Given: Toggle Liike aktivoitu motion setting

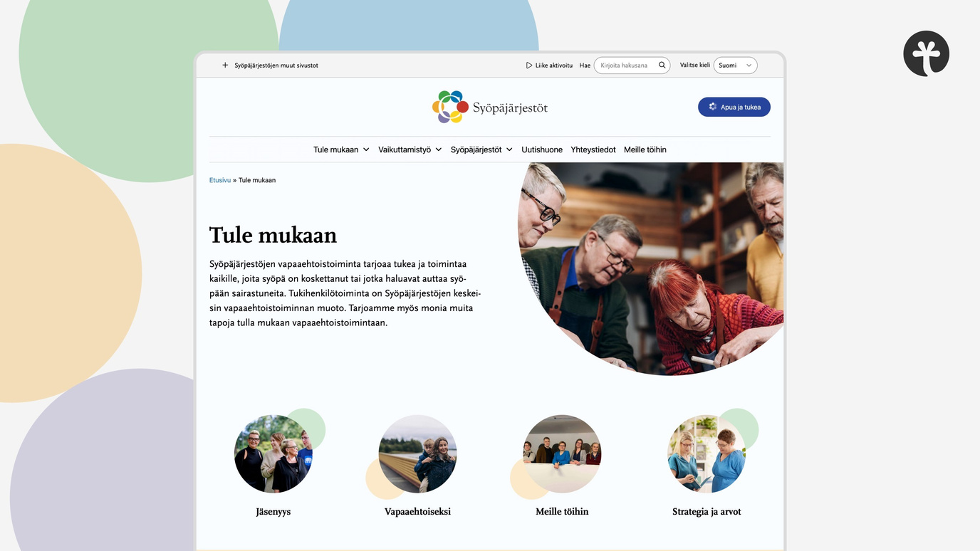Looking at the screenshot, I should 549,65.
